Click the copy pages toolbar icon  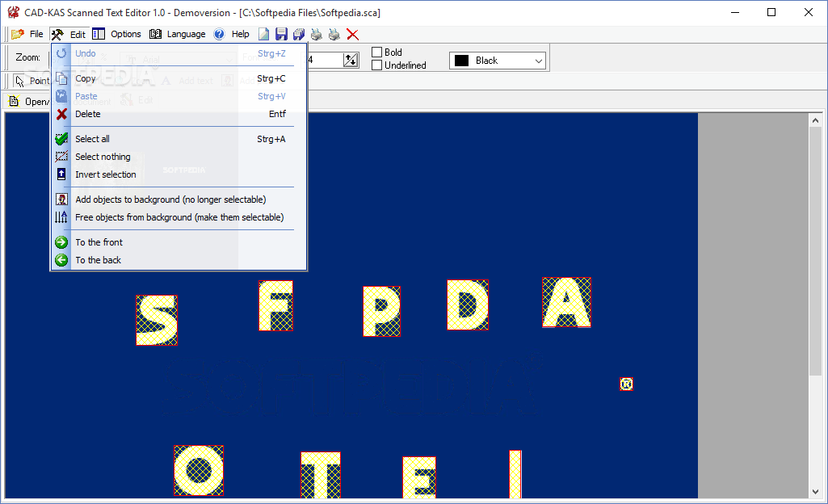click(299, 34)
